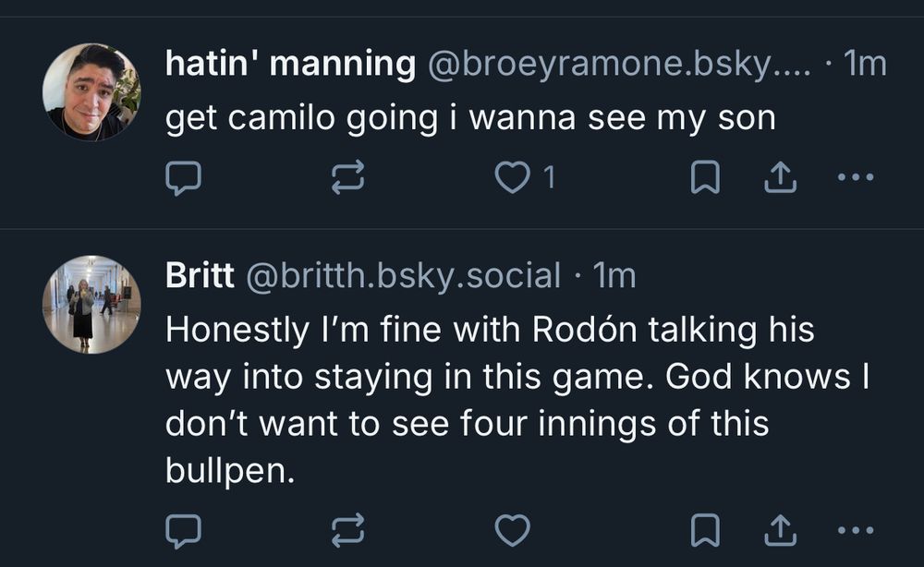Select the share icon on hatin' manning's post
This screenshot has width=924, height=567.
click(781, 175)
